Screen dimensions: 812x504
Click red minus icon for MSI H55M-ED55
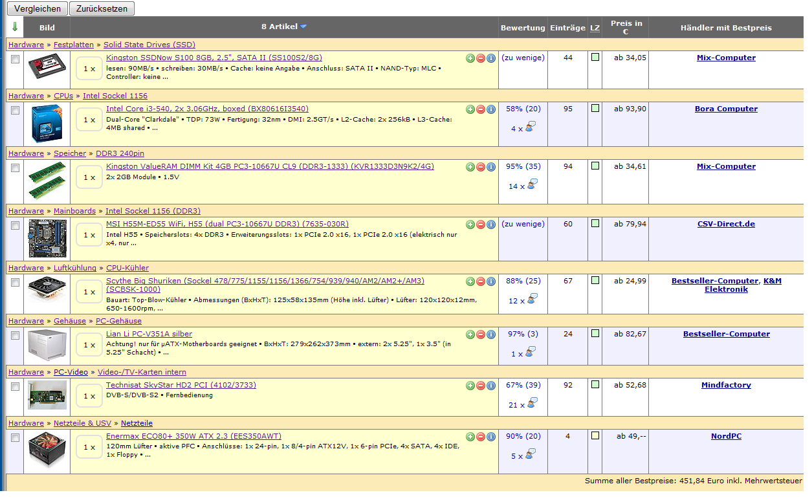tap(481, 225)
